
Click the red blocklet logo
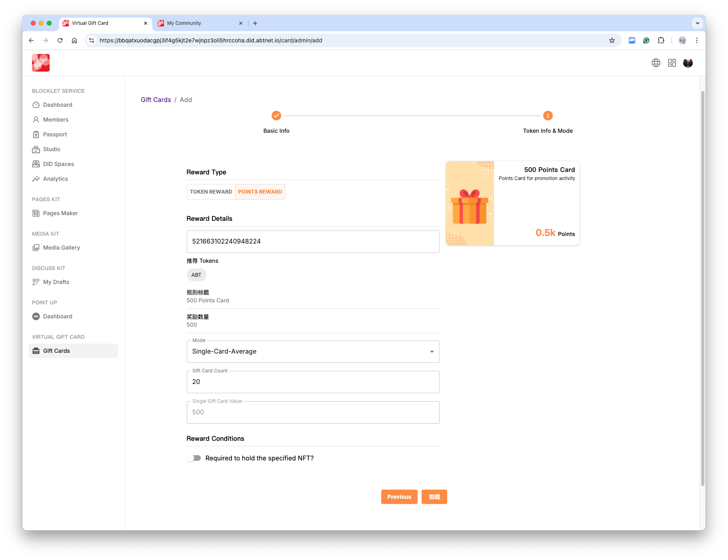pyautogui.click(x=41, y=63)
